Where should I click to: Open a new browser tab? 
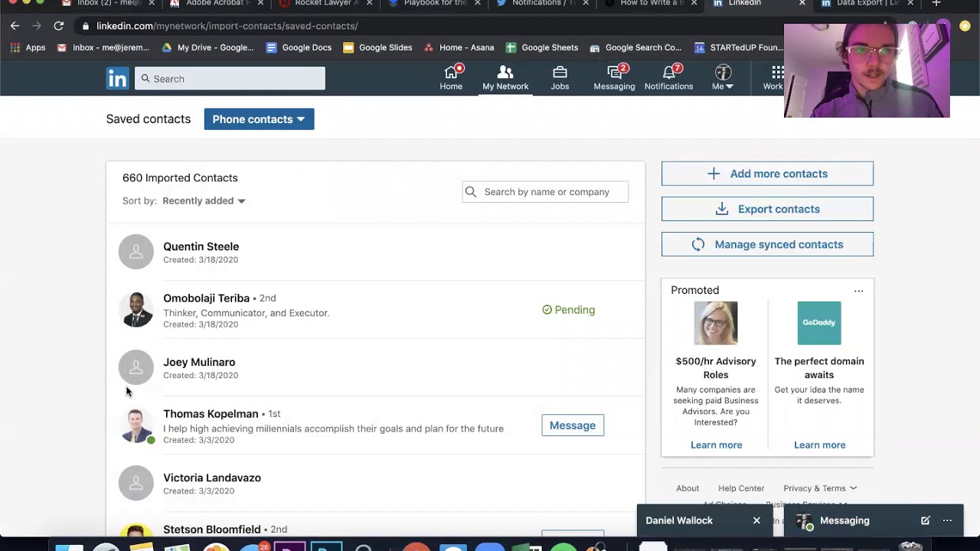936,3
